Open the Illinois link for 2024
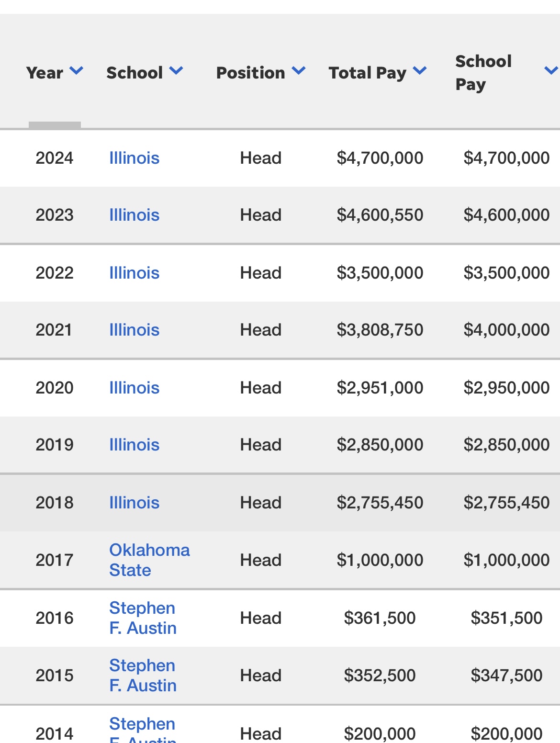The width and height of the screenshot is (560, 743). click(x=134, y=158)
